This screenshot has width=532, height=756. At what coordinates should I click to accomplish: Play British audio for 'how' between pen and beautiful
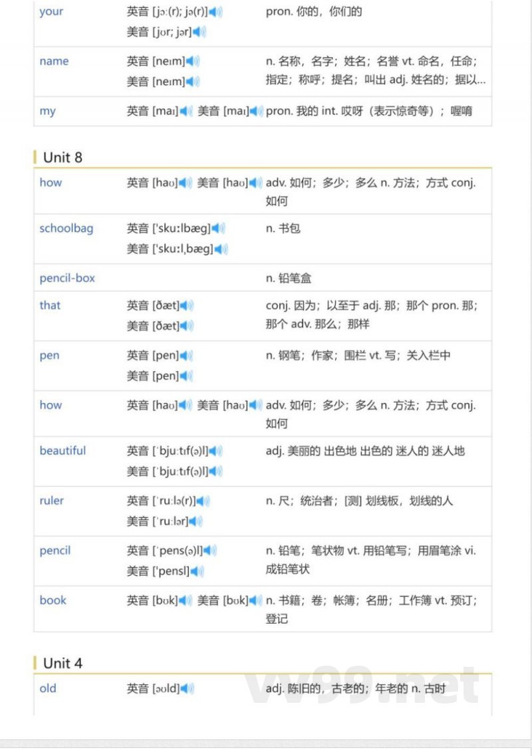[186, 406]
